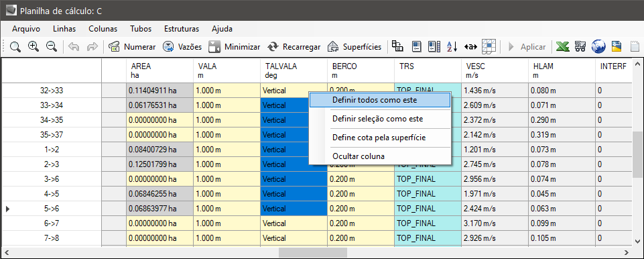Click area cell 0.06176531 ha

pyautogui.click(x=159, y=105)
